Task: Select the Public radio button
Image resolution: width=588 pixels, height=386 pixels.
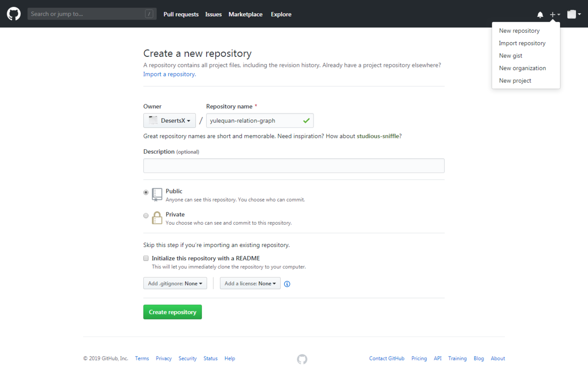Action: tap(146, 193)
